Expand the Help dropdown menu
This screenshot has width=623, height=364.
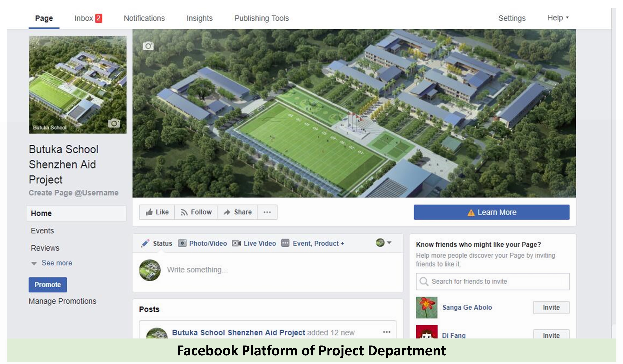point(558,18)
